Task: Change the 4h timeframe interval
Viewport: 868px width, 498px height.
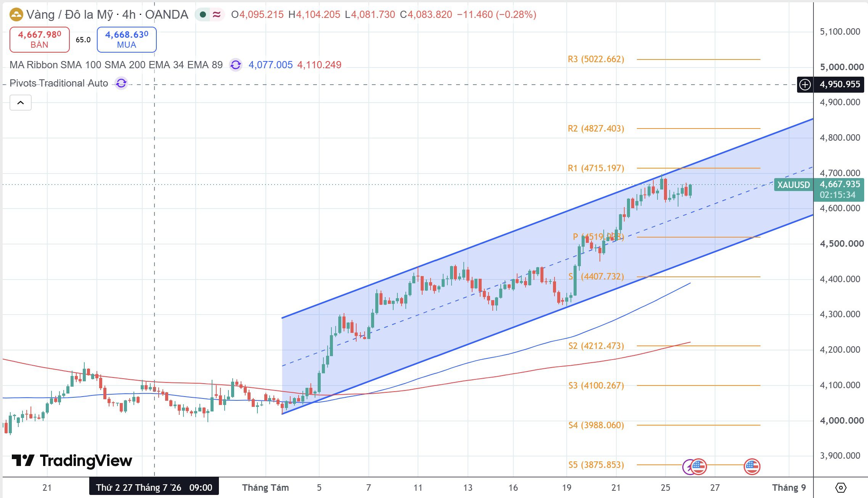Action: [129, 14]
